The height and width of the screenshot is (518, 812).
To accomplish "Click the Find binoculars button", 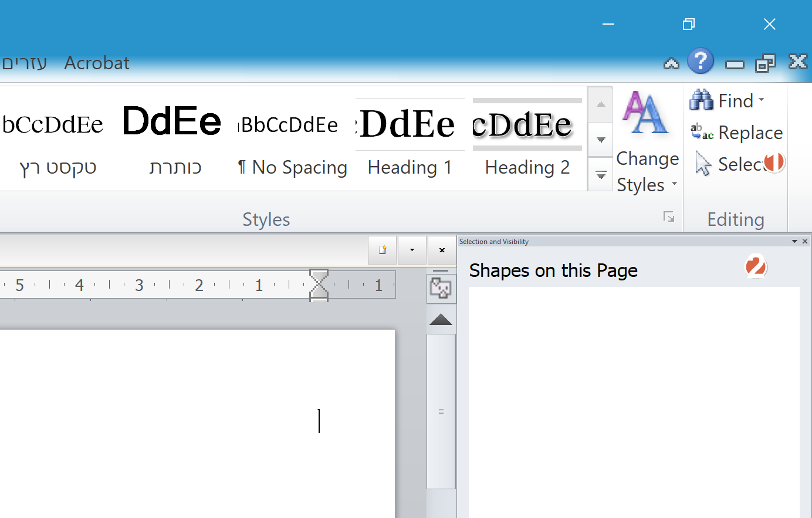I will coord(722,101).
